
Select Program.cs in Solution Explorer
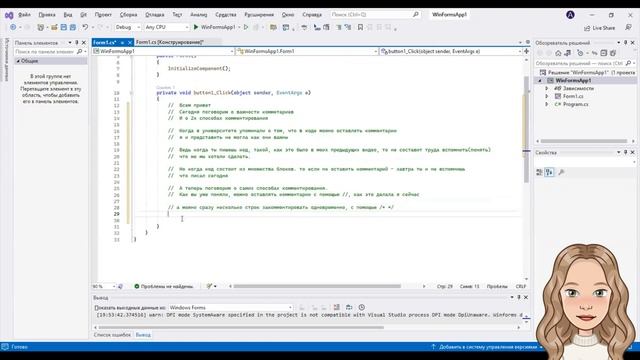pos(576,104)
